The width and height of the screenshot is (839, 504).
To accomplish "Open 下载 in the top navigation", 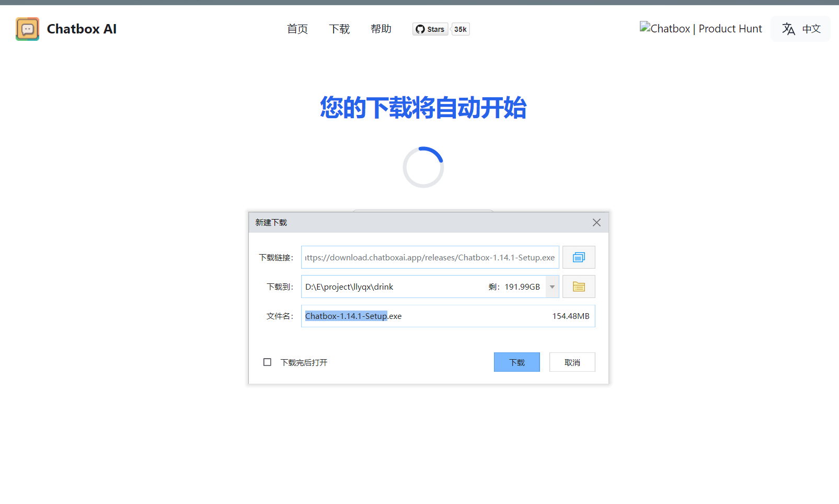I will click(339, 29).
